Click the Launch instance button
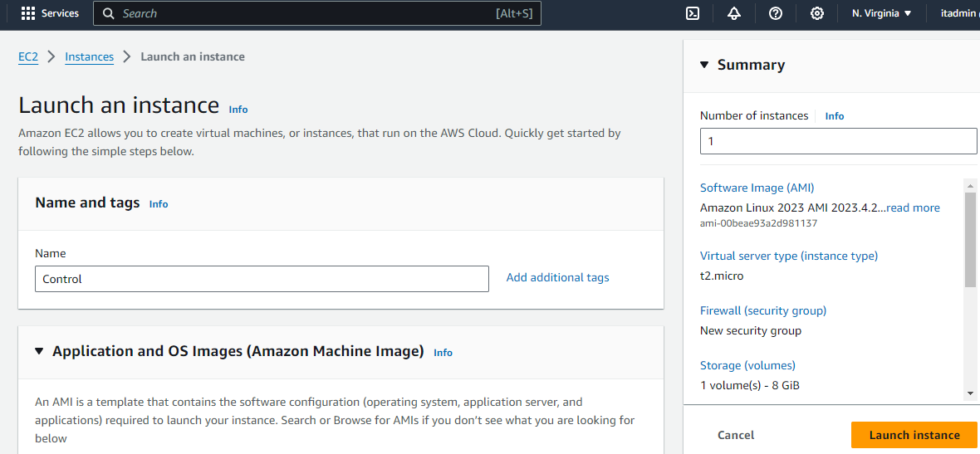The height and width of the screenshot is (454, 980). point(914,435)
